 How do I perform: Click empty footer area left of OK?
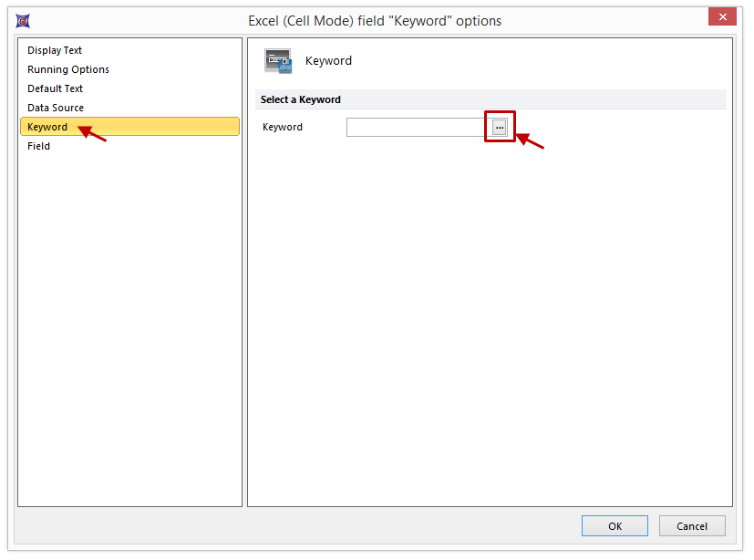click(301, 525)
